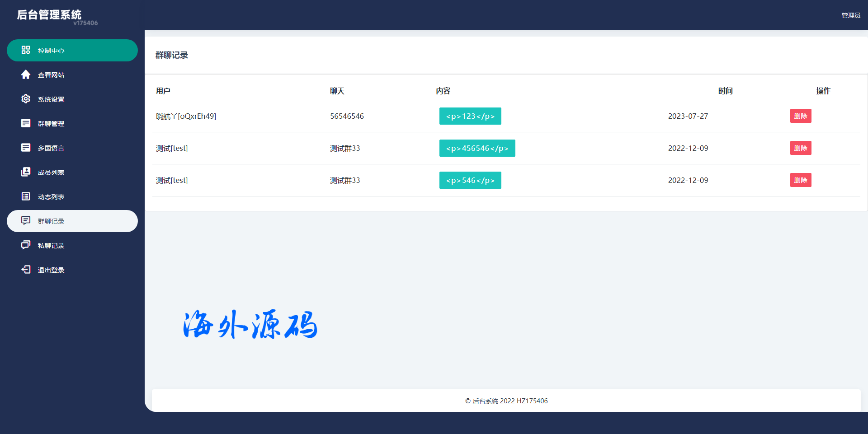Screen dimensions: 868x434
Task: Open 成员列表 menu item
Action: [51, 173]
